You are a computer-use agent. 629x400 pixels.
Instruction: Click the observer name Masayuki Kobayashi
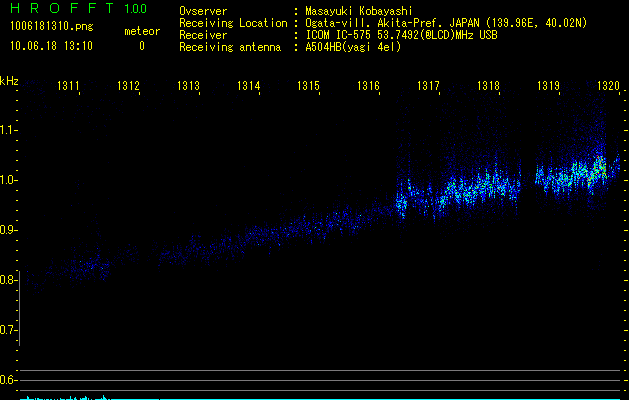(x=359, y=11)
